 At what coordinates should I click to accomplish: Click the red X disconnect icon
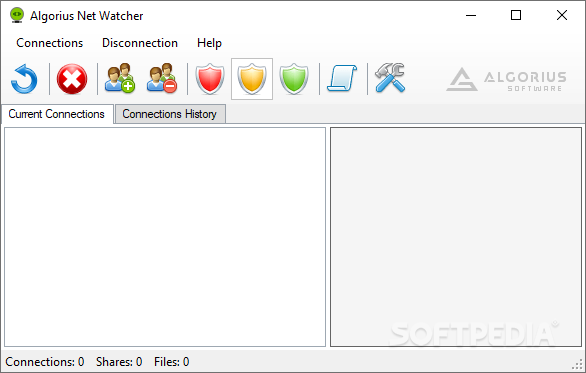pyautogui.click(x=72, y=79)
